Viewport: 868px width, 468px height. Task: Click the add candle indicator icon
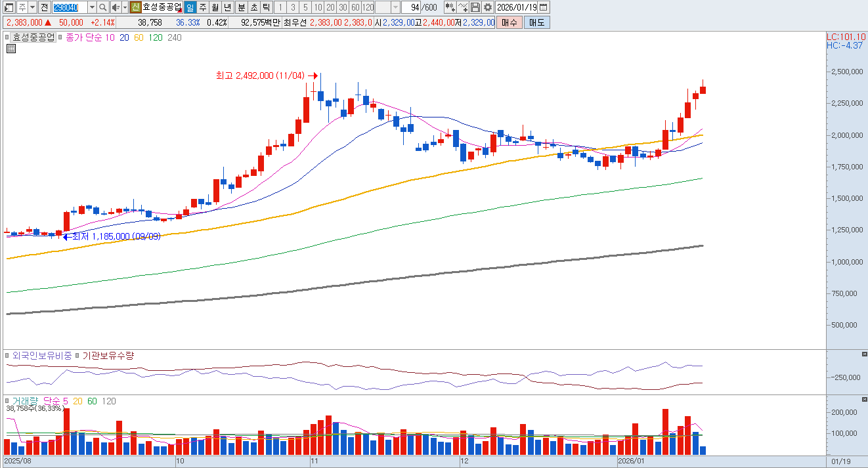pyautogui.click(x=450, y=7)
